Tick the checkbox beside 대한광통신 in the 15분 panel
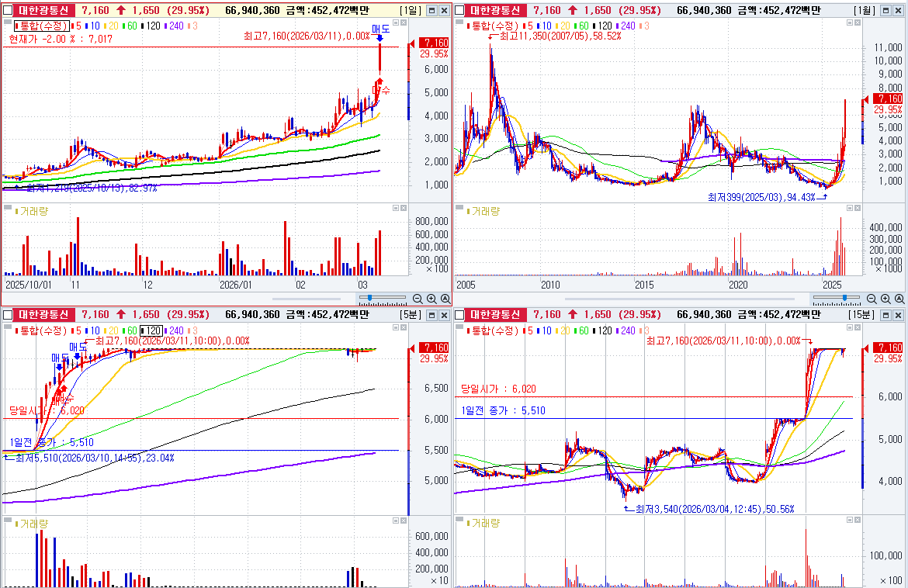 pyautogui.click(x=459, y=315)
